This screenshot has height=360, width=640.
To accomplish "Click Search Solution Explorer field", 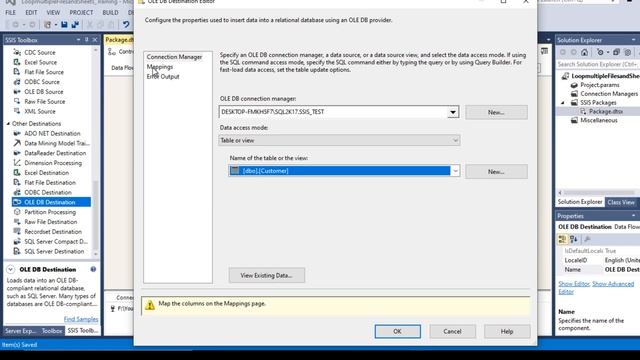I will pos(598,64).
